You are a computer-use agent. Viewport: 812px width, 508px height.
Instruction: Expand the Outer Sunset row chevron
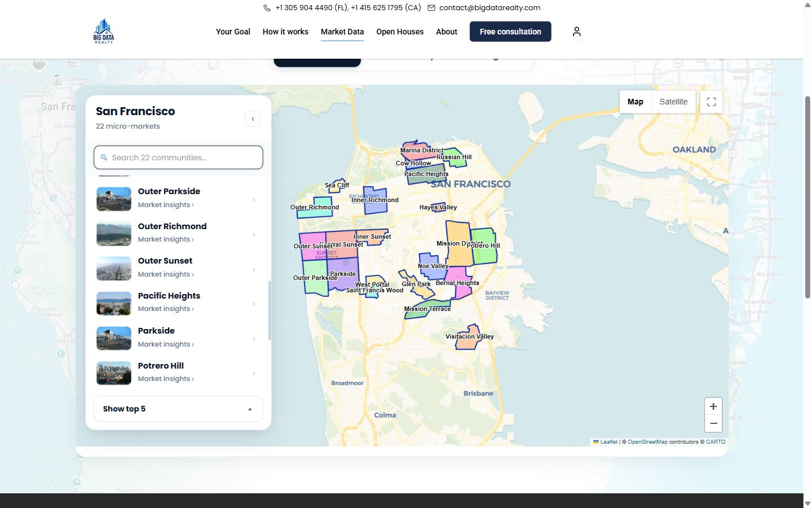(x=254, y=269)
